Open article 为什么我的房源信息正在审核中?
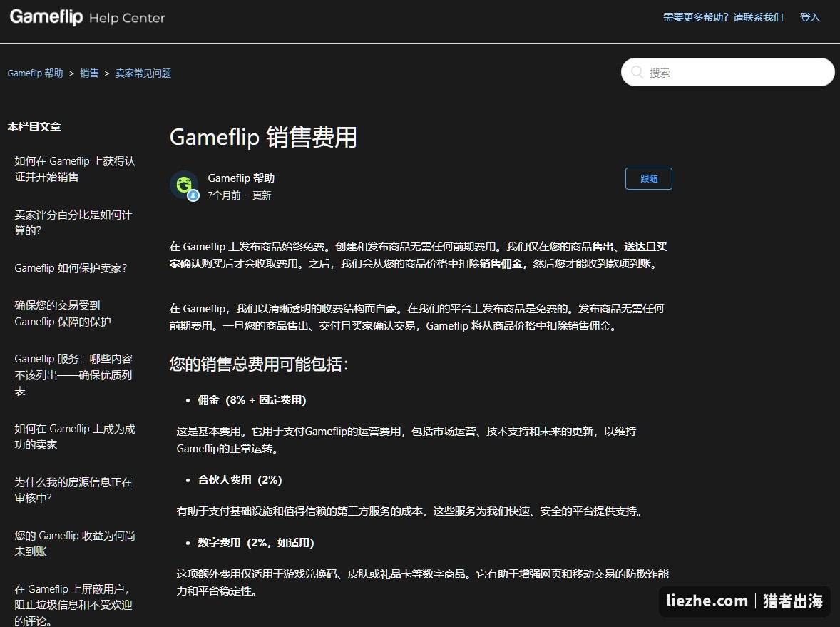The height and width of the screenshot is (627, 840). (x=73, y=490)
